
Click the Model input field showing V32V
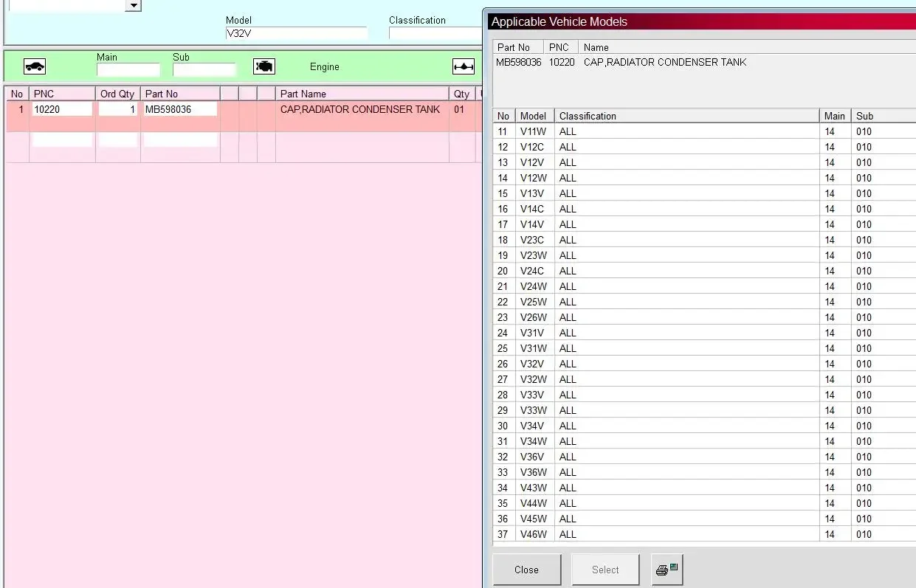[296, 33]
